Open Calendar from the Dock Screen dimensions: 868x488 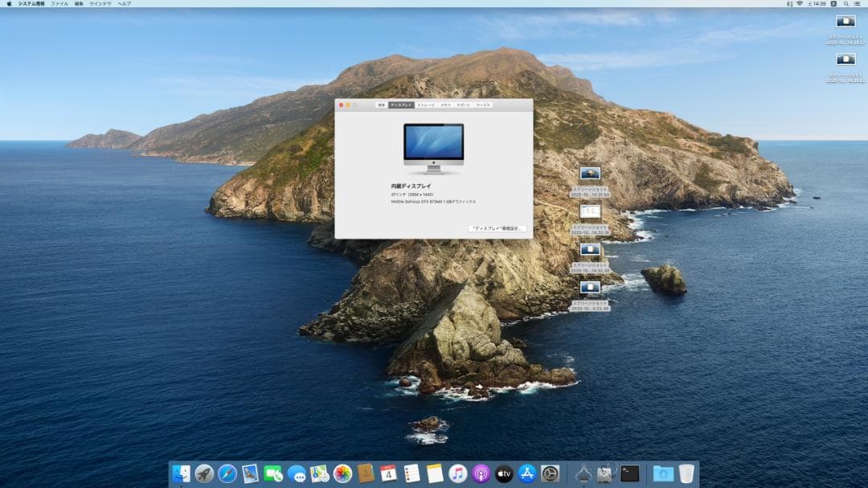(x=387, y=474)
